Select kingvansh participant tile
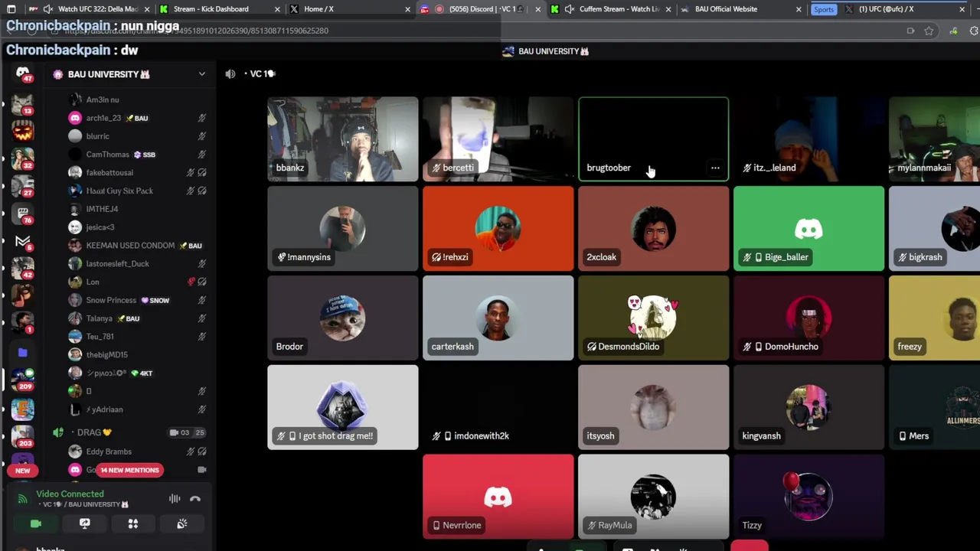The image size is (980, 551). pyautogui.click(x=809, y=408)
